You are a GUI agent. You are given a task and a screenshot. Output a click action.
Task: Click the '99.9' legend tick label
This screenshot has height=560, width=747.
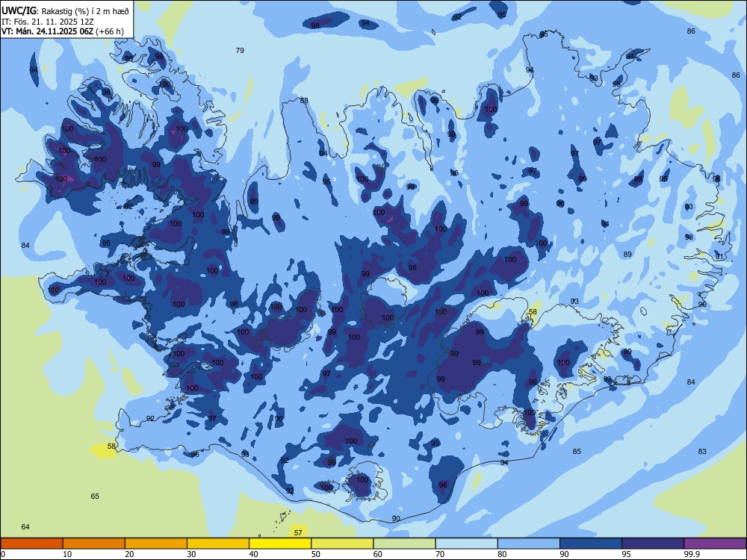pyautogui.click(x=691, y=554)
